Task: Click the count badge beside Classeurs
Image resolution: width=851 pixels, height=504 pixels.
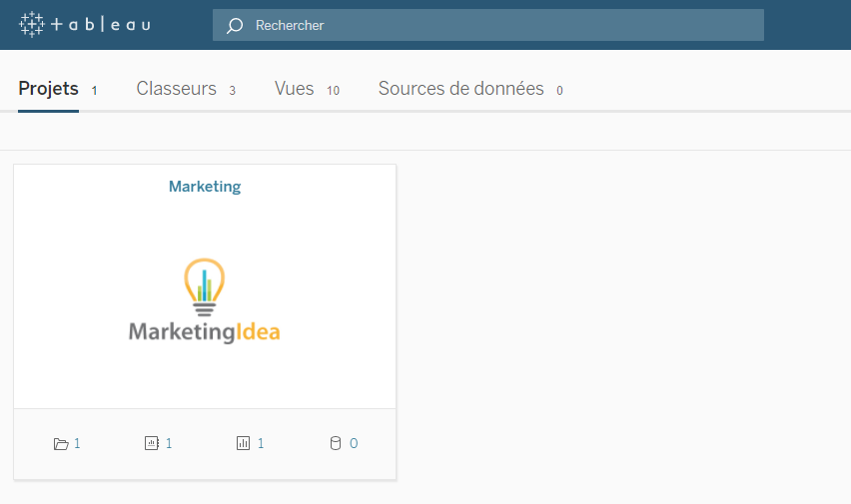Action: click(232, 91)
